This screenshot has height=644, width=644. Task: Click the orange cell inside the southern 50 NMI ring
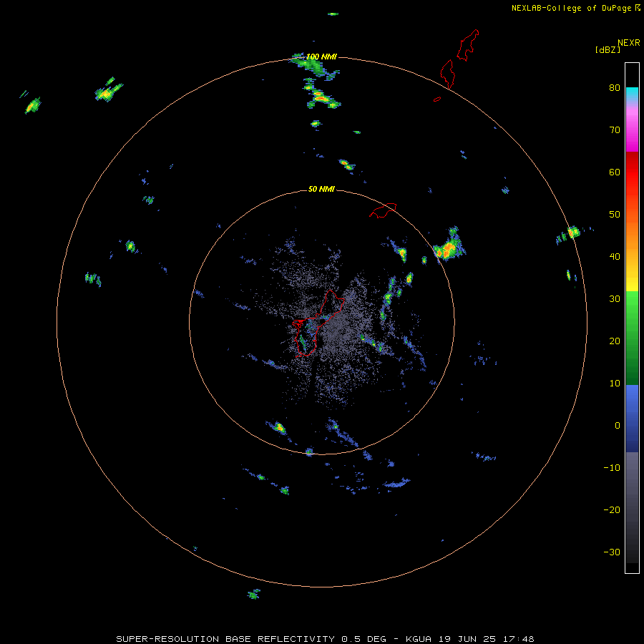pyautogui.click(x=279, y=428)
